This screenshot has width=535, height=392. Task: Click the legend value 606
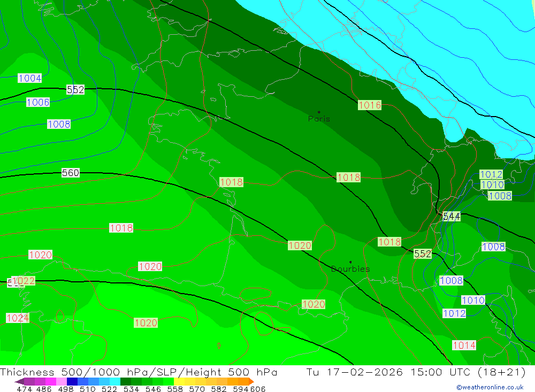point(258,389)
